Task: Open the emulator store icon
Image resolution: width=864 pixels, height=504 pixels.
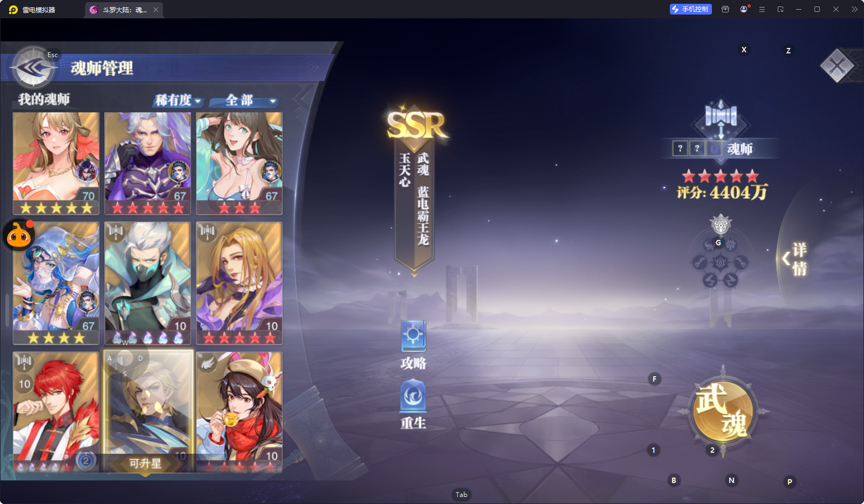Action: point(725,9)
